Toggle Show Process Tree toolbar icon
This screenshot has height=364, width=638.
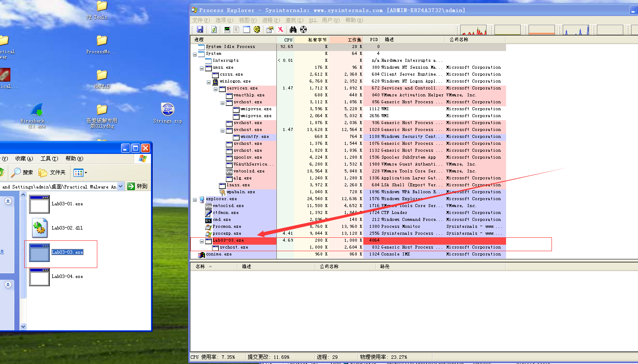pyautogui.click(x=237, y=29)
